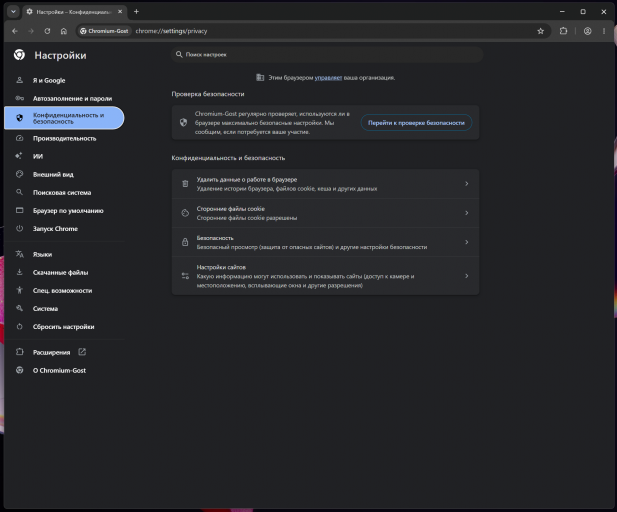Open Удалить данные о работе в браузере
This screenshot has width=617, height=512.
pos(325,184)
